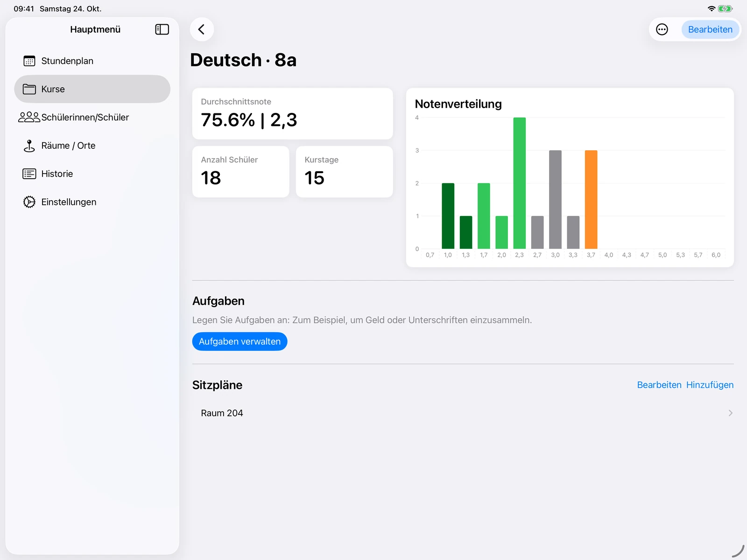Image resolution: width=747 pixels, height=560 pixels.
Task: Click the Räume / Orte pin icon
Action: point(29,146)
